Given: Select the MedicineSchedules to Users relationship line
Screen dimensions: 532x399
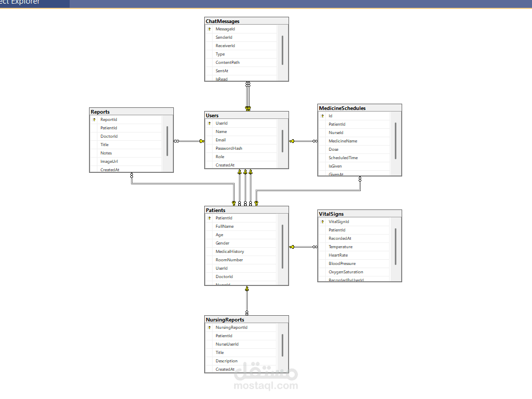Looking at the screenshot, I should [303, 141].
